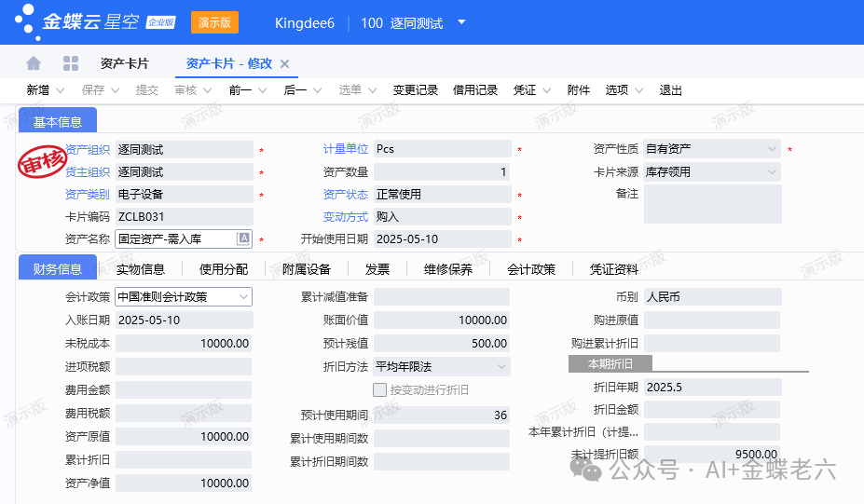The height and width of the screenshot is (504, 864).
Task: Click the 演示版 orange button
Action: [214, 22]
